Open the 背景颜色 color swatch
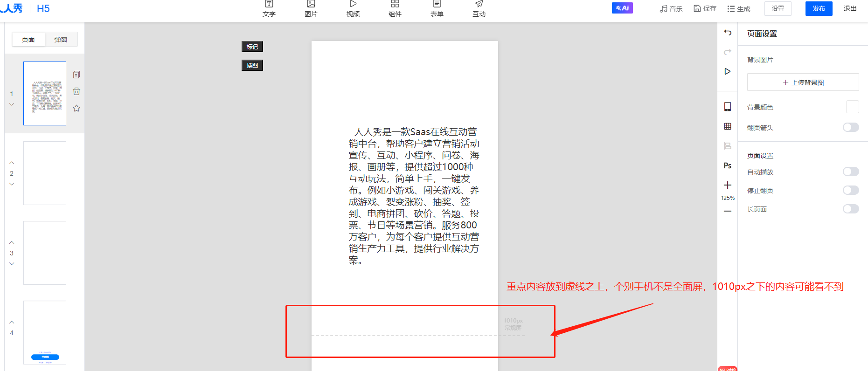Screen dimensions: 868x371 tap(853, 107)
